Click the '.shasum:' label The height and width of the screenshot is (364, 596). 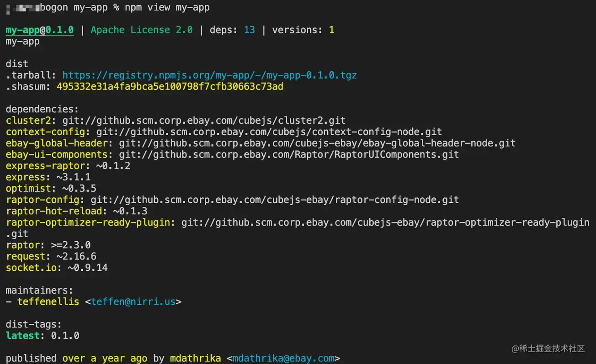pos(28,86)
